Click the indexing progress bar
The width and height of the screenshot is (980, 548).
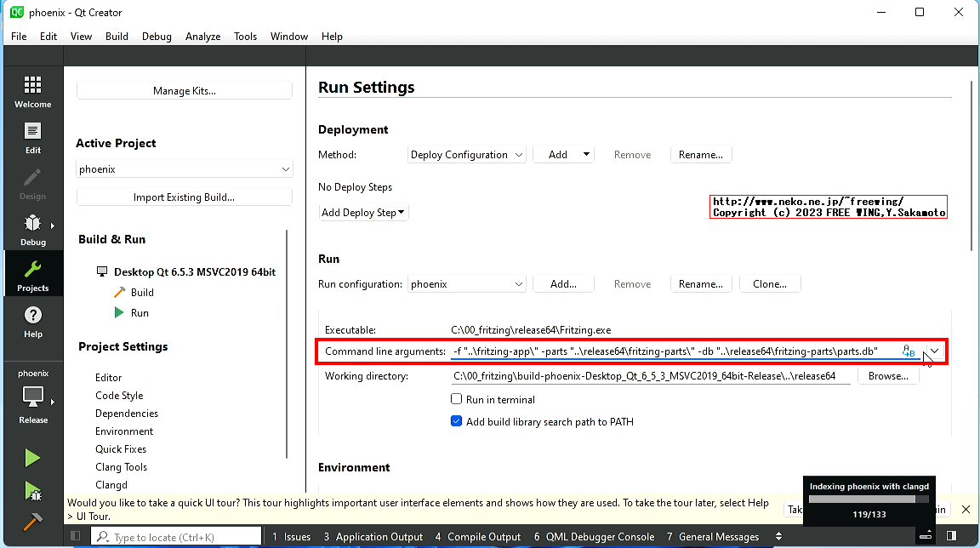coord(869,499)
